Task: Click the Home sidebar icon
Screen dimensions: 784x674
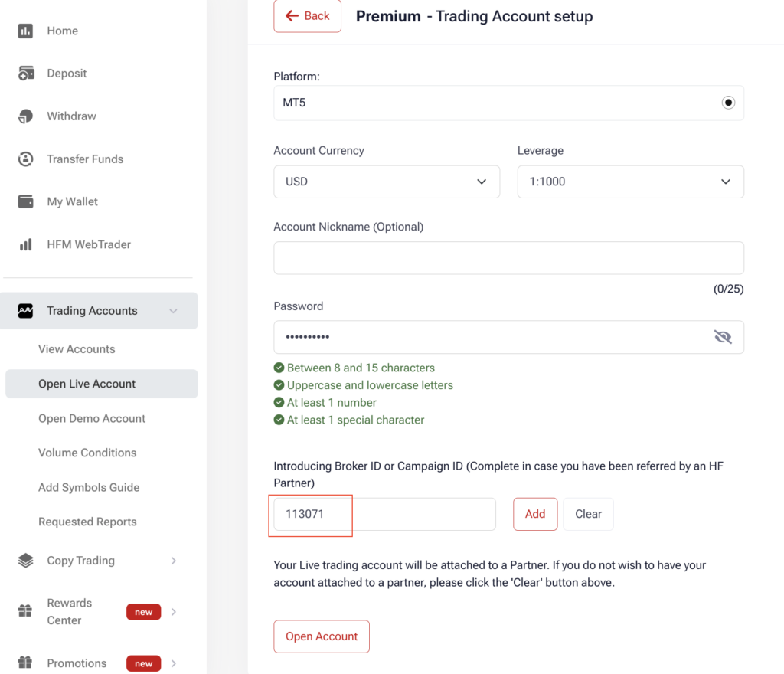Action: click(x=25, y=31)
